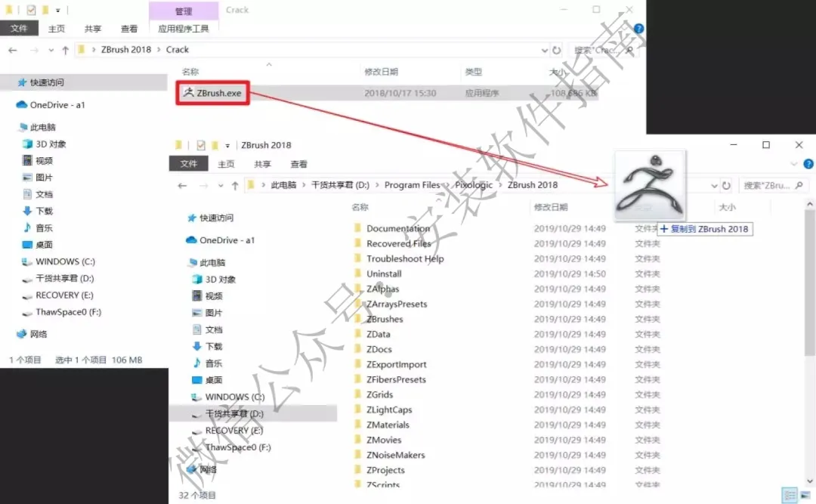Open recent locations dropdown in ZBrush 2018 window
The width and height of the screenshot is (816, 504).
(x=221, y=186)
